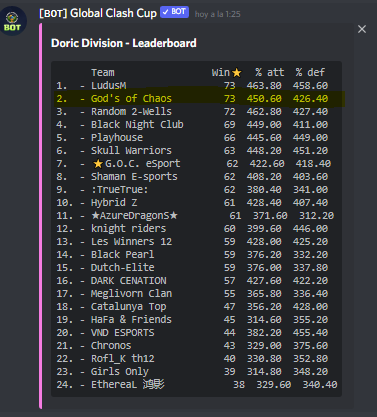Viewport: 377px width, 417px height.
Task: Click Girls Only win count 39
Action: (x=229, y=371)
